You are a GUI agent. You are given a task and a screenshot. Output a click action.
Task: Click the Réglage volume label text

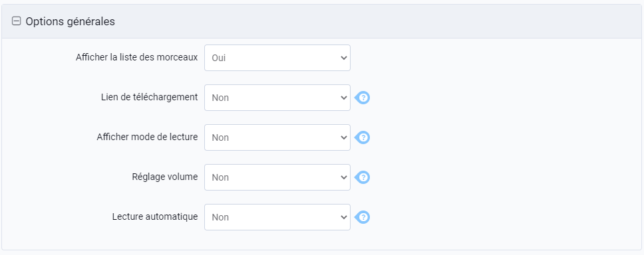point(165,177)
